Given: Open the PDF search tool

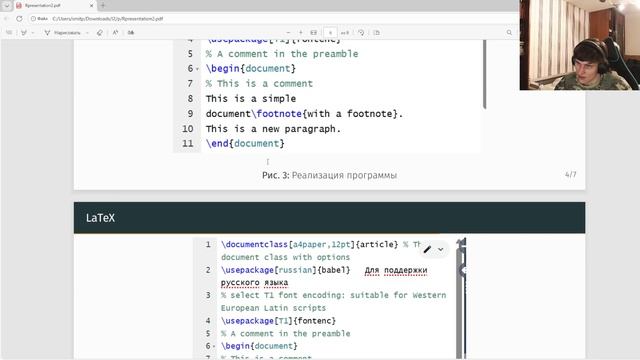Looking at the screenshot, I should (509, 33).
